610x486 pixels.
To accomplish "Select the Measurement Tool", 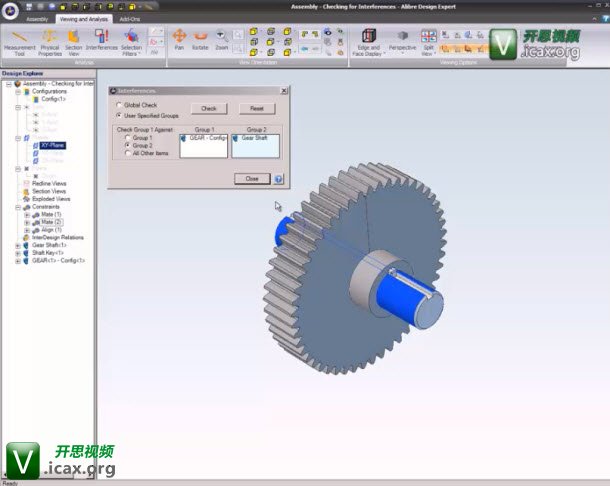I will [x=19, y=43].
